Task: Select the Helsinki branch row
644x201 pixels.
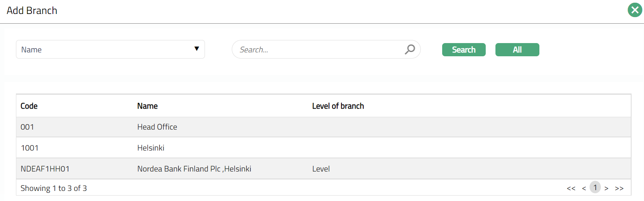Action: (x=151, y=148)
